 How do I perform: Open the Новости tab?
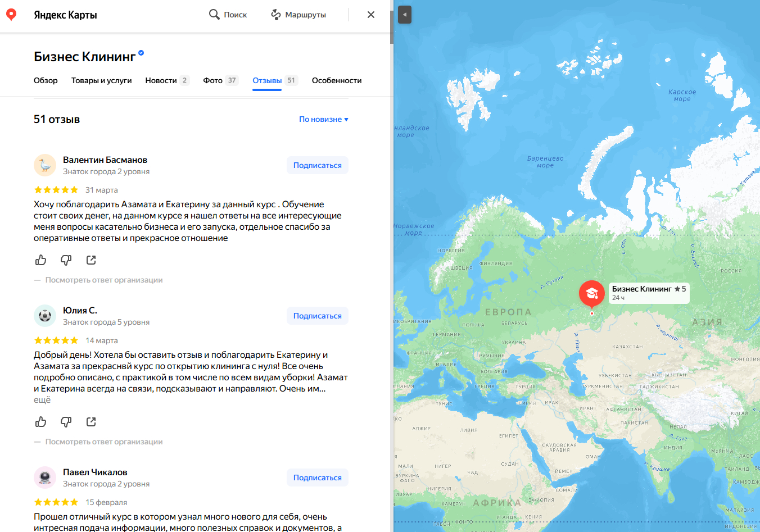coord(167,80)
